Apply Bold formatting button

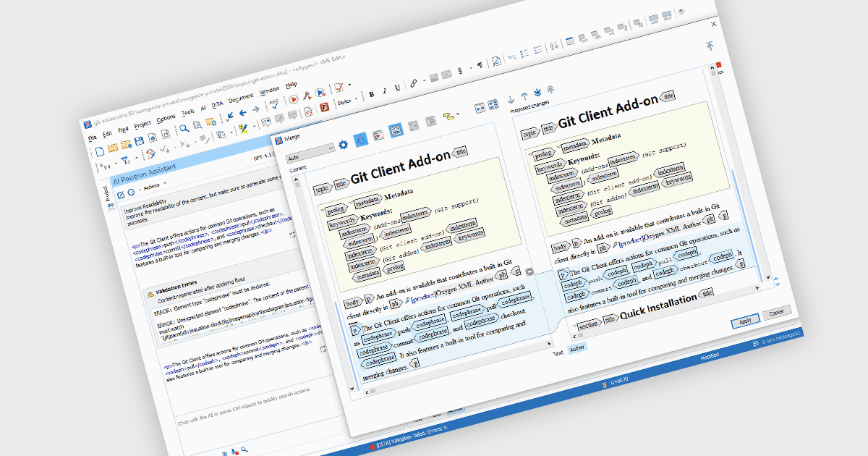(372, 93)
